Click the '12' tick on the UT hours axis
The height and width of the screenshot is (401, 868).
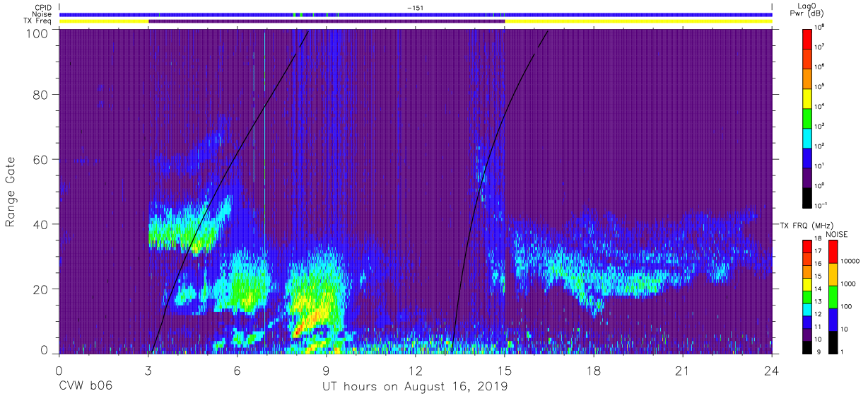click(416, 370)
